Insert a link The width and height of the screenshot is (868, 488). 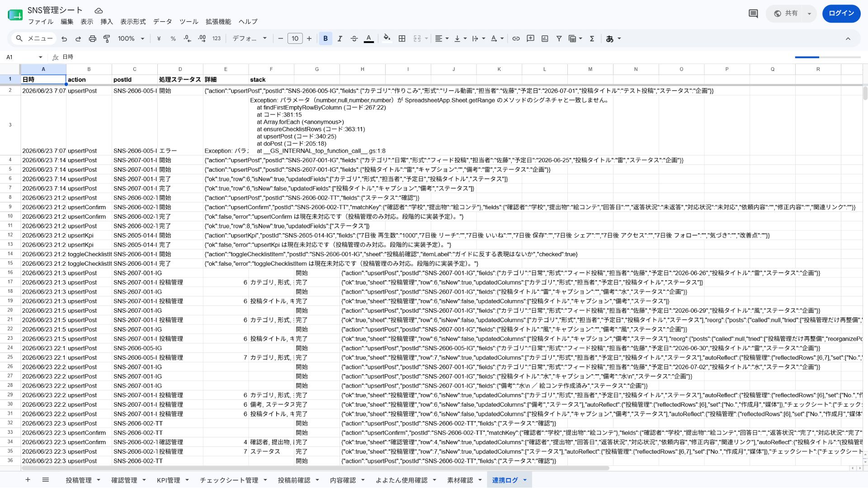pos(516,39)
